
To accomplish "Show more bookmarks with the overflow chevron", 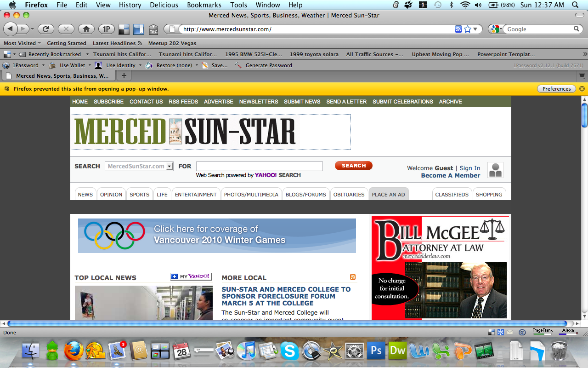I will [x=584, y=54].
